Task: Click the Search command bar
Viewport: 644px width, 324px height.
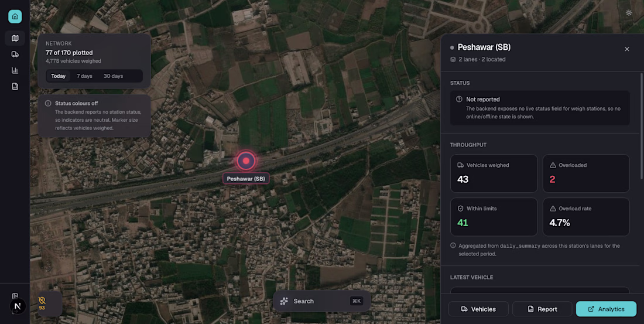Action: 322,301
